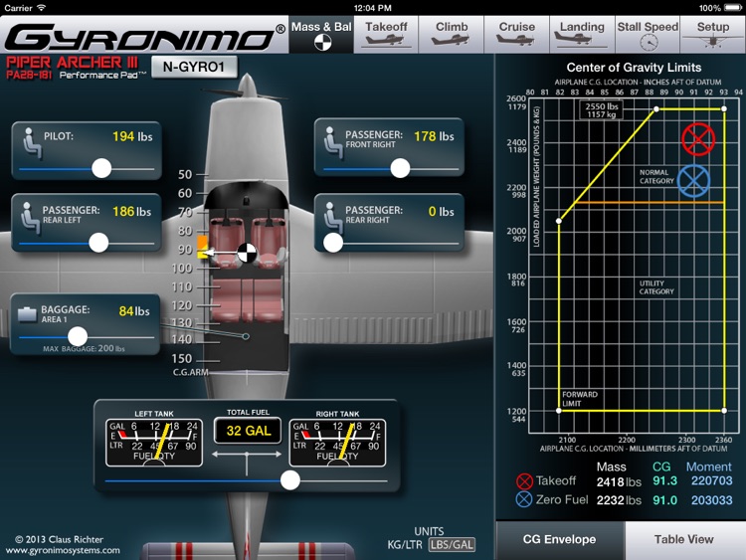Click the Rear Left 186 lbs value
746x560 pixels.
(x=131, y=211)
